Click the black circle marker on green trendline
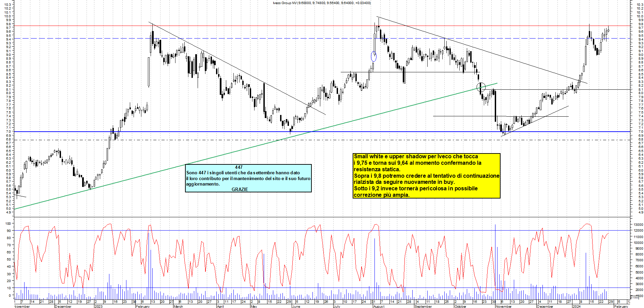The width and height of the screenshot is (644, 308). point(481,87)
